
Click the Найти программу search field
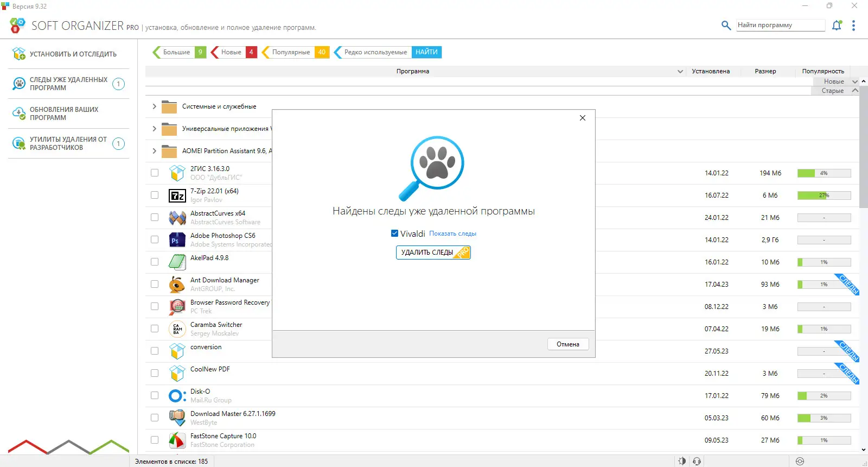[x=781, y=25]
